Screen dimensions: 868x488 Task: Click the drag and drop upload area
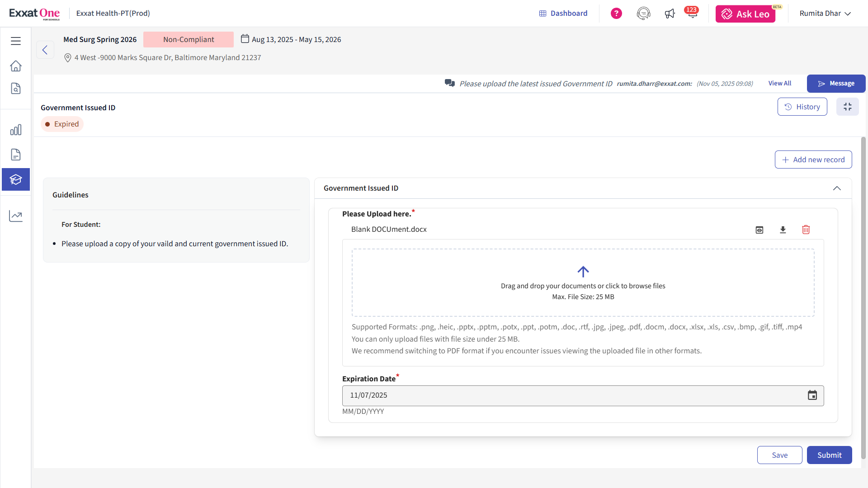click(x=583, y=282)
